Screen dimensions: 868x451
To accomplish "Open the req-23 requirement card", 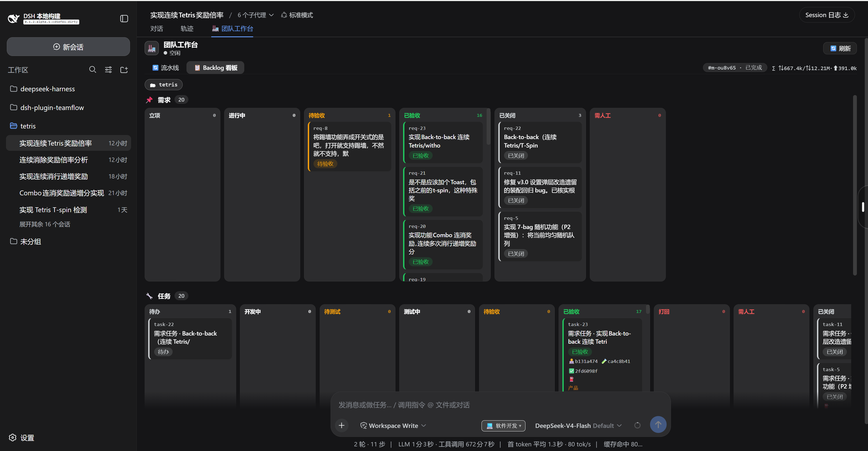I will click(x=443, y=142).
